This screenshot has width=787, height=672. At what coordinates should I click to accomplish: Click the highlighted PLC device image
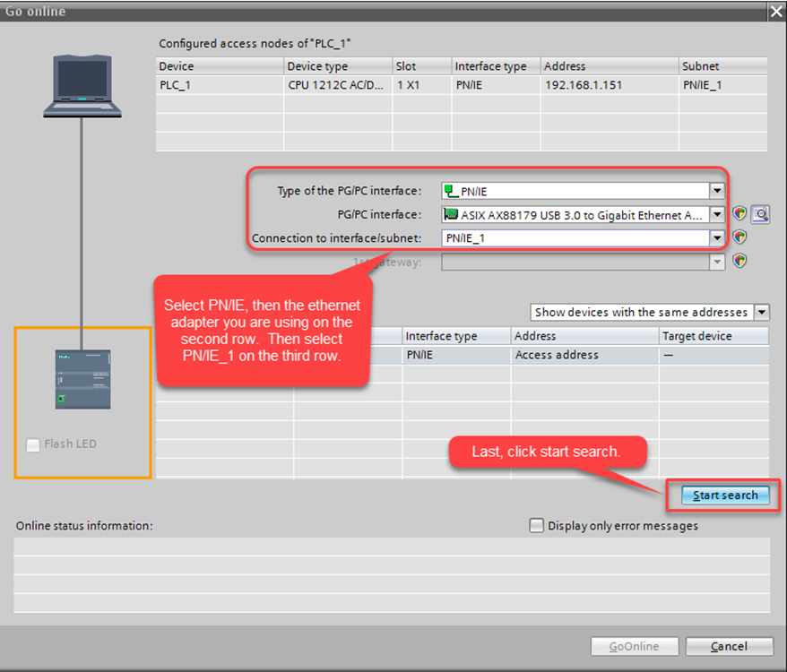(x=82, y=379)
